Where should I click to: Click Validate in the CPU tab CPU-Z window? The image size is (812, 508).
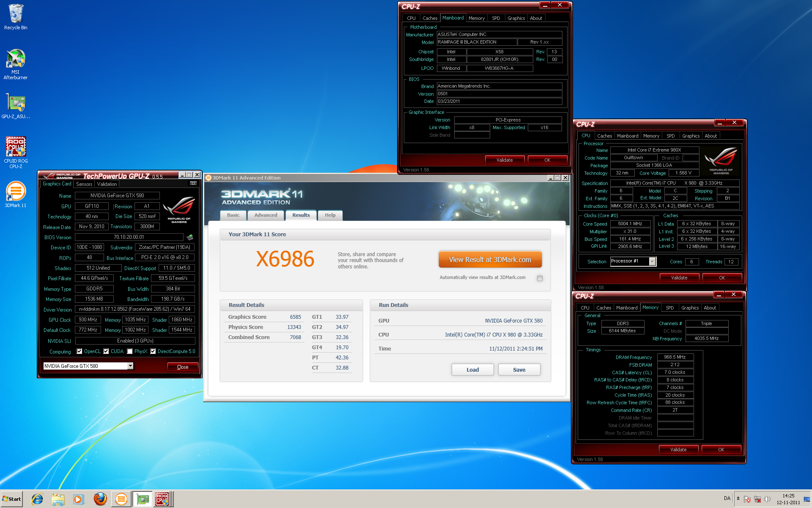[679, 278]
